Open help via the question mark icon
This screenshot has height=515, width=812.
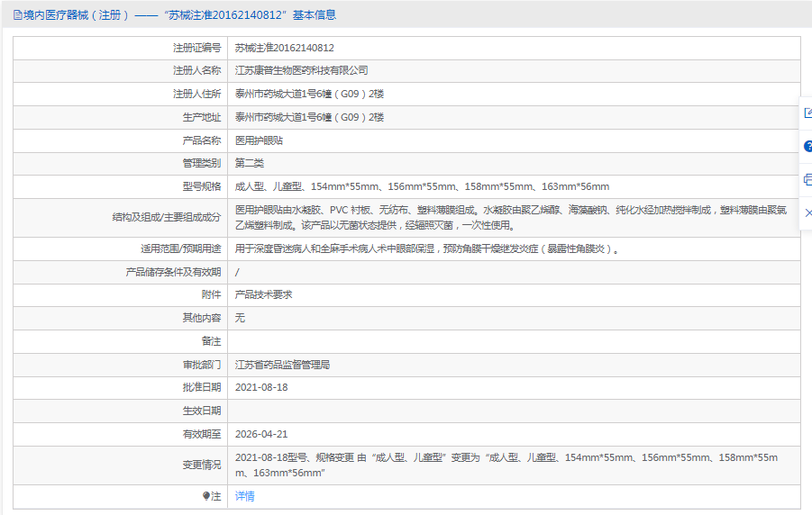tap(807, 146)
